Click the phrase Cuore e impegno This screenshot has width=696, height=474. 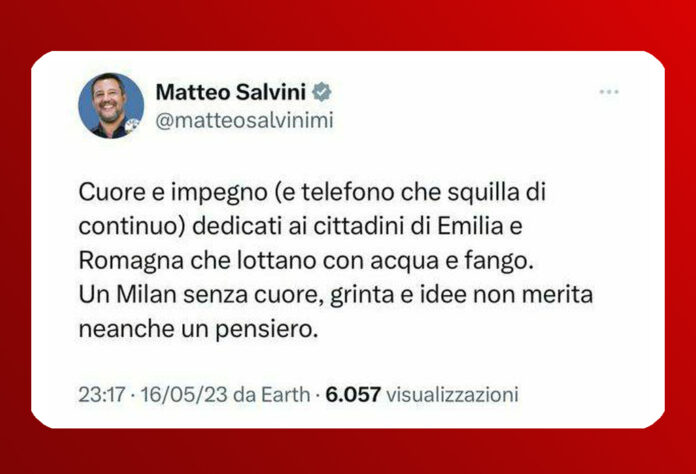173,193
